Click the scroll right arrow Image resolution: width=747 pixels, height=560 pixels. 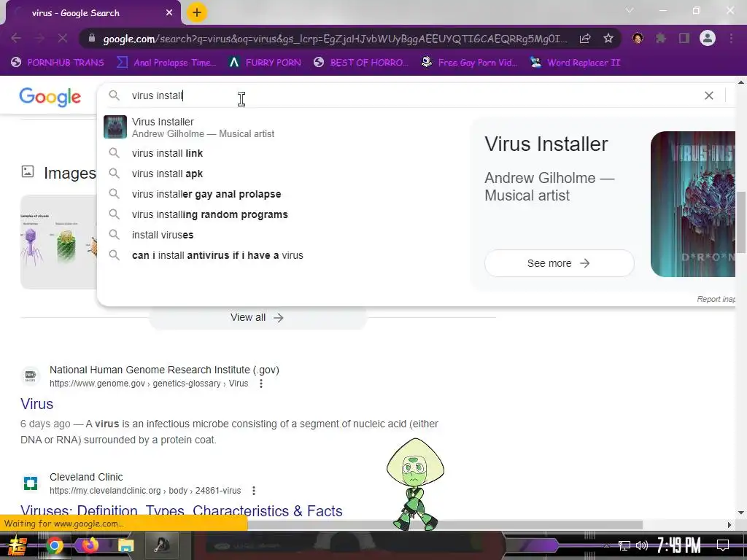pos(729,525)
